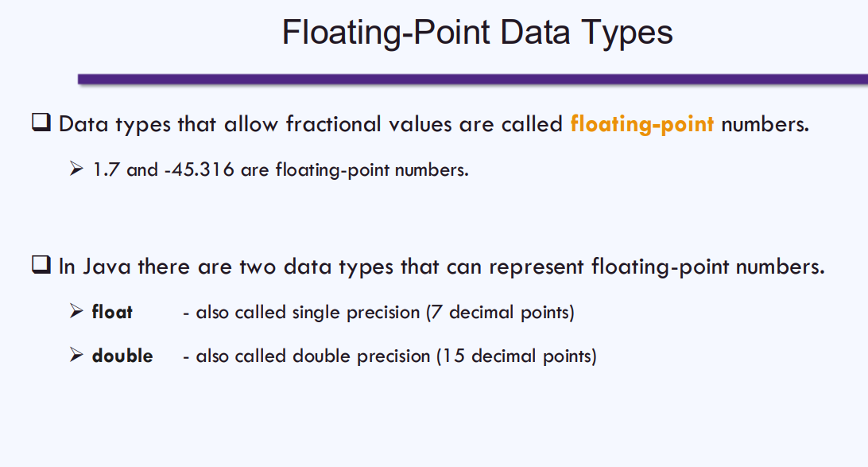Click the arrow bullet beside the bold "double"
This screenshot has height=467, width=868.
[x=76, y=355]
